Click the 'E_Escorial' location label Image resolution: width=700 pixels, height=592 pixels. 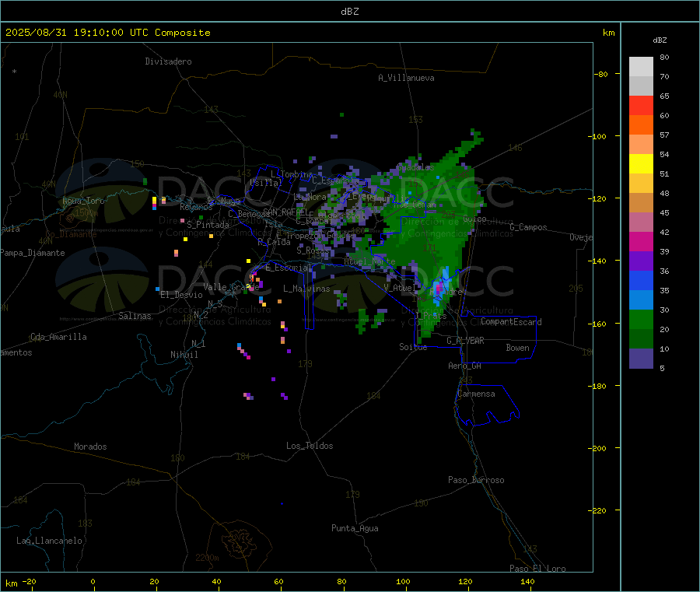click(x=289, y=268)
